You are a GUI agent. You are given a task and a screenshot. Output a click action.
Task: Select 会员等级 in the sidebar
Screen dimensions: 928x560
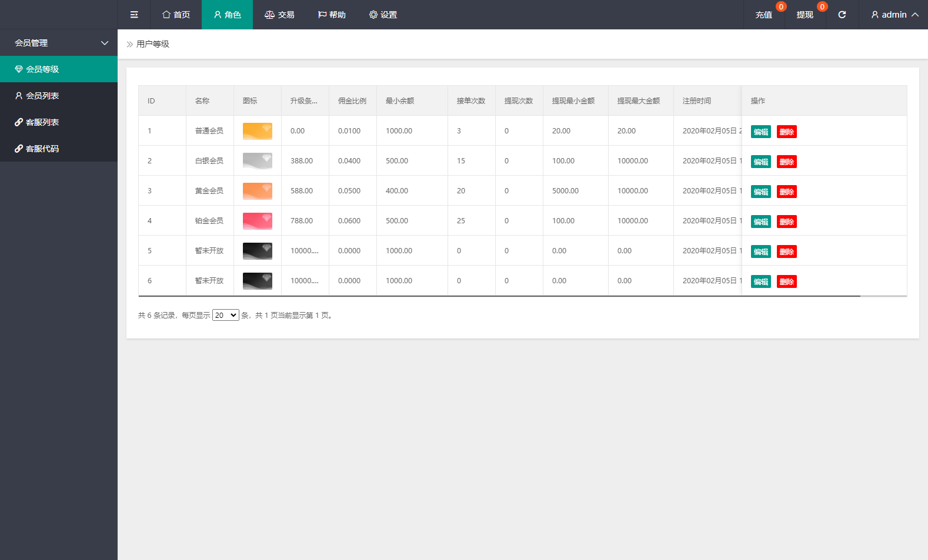tap(59, 69)
